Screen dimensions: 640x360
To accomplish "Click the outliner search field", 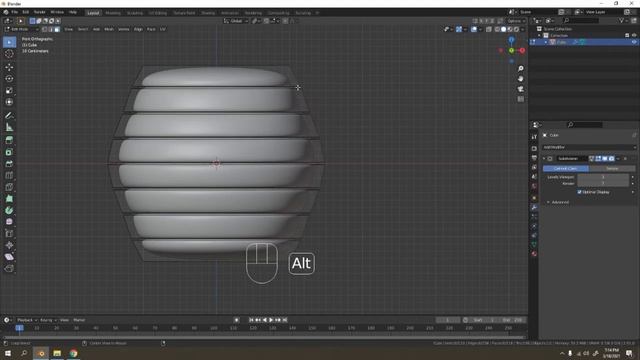I will (x=581, y=20).
